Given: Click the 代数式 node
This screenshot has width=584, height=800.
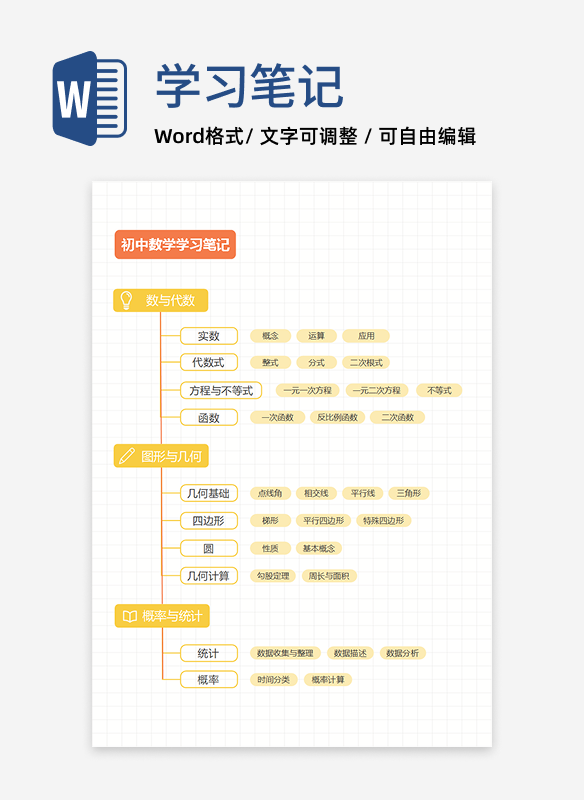Looking at the screenshot, I should pyautogui.click(x=209, y=362).
